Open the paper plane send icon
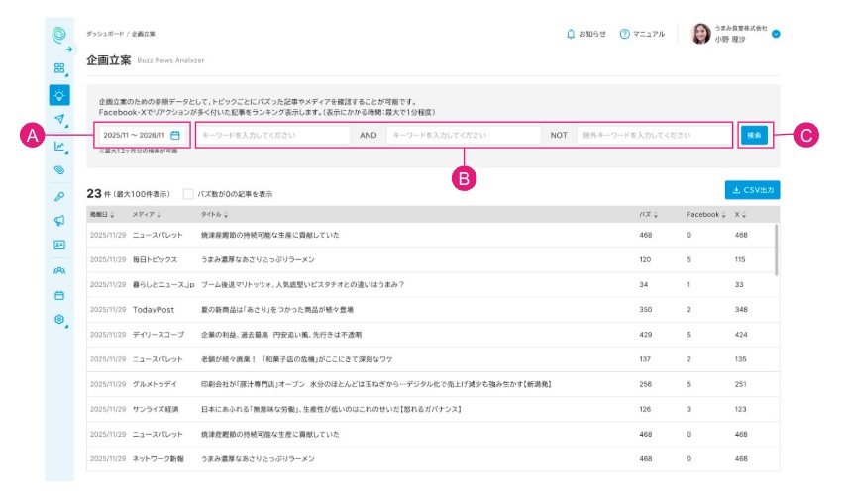 (59, 120)
